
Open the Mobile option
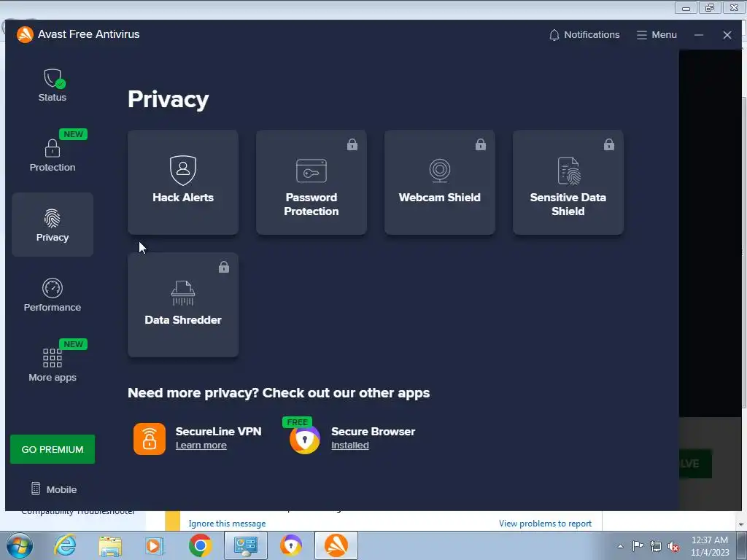[54, 489]
